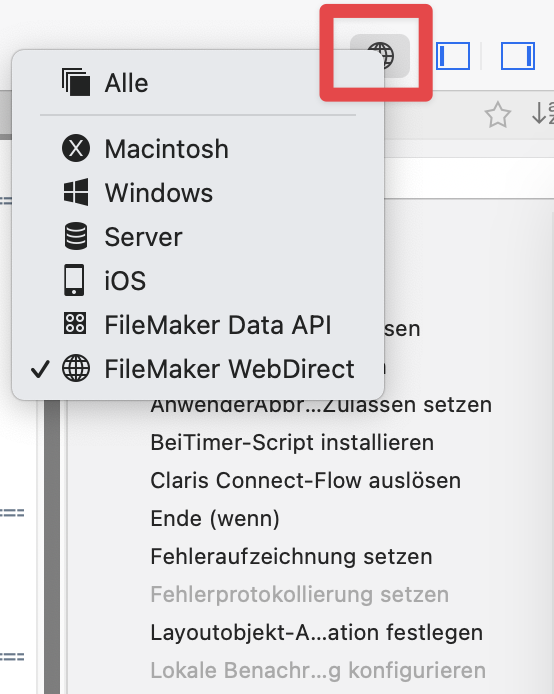Click the Windows logo icon
Viewport: 554px width, 694px height.
click(x=76, y=192)
